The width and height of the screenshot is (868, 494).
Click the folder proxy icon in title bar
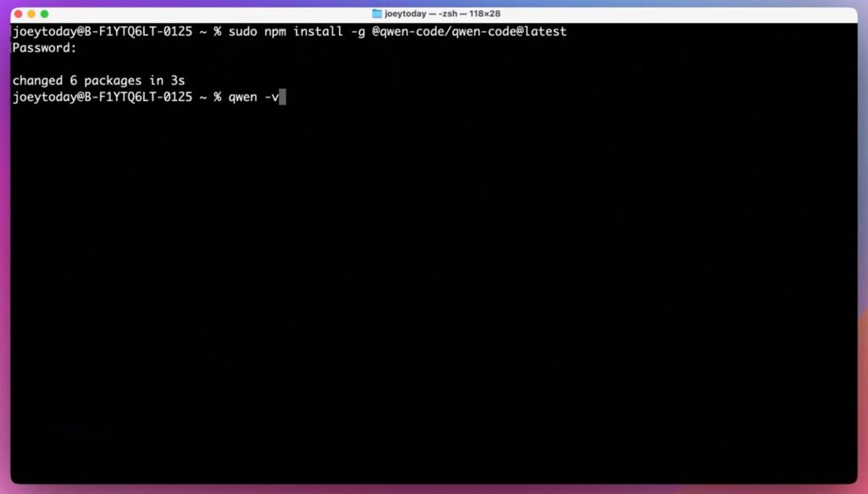point(377,14)
